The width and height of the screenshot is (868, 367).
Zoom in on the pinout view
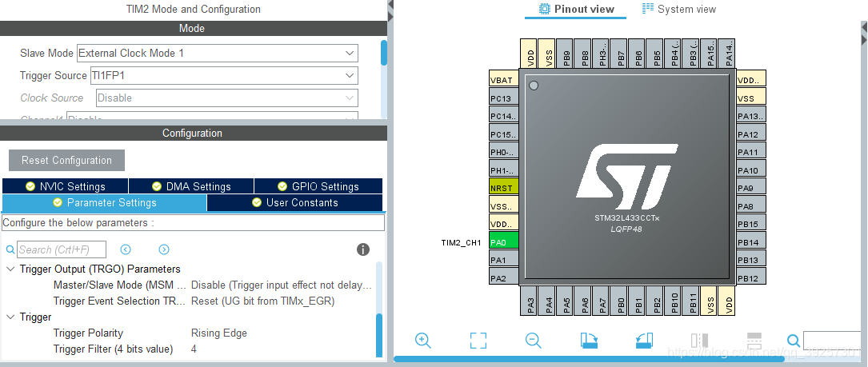point(423,341)
